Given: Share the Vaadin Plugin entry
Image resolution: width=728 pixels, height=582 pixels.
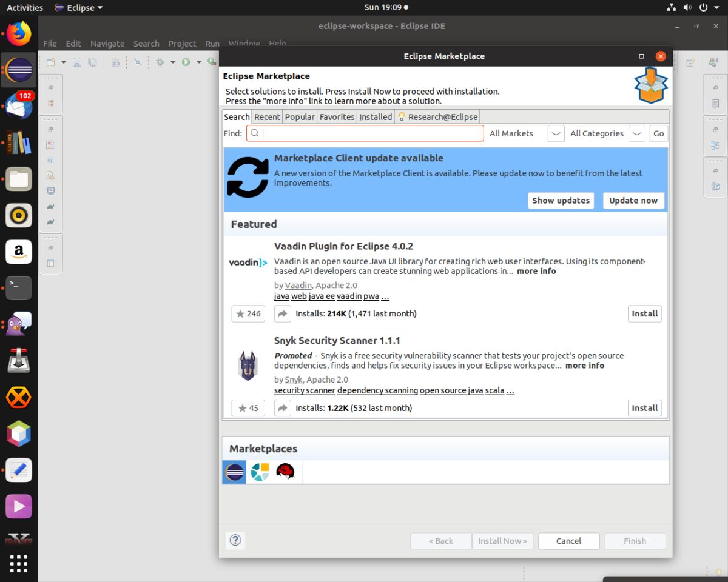Looking at the screenshot, I should click(x=283, y=313).
